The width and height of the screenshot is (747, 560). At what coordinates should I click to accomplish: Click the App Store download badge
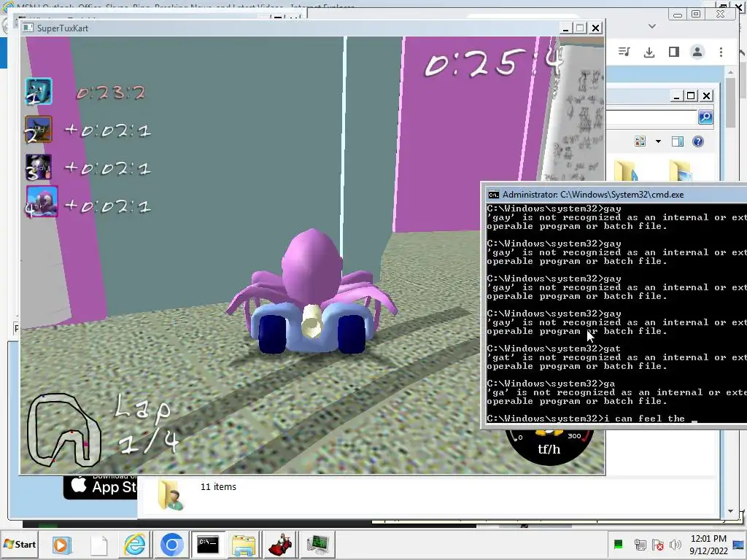coord(100,486)
